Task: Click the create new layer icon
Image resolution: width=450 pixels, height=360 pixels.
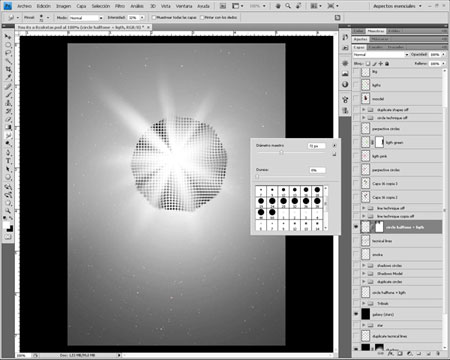Action: click(429, 354)
